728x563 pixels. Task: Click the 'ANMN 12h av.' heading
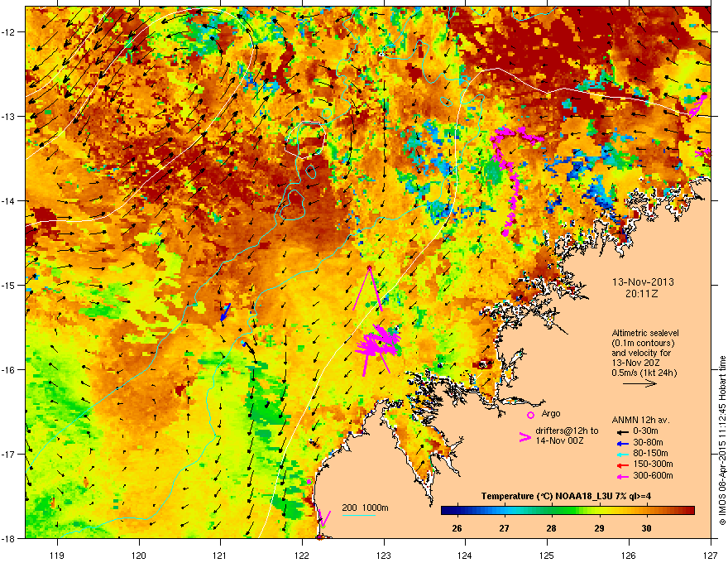[640, 420]
